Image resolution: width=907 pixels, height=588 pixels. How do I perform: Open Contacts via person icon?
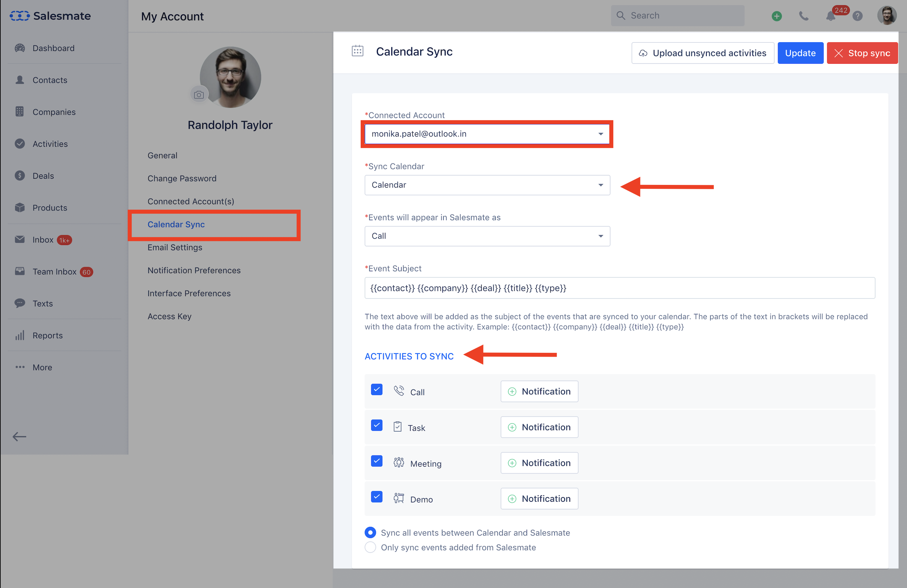[20, 80]
